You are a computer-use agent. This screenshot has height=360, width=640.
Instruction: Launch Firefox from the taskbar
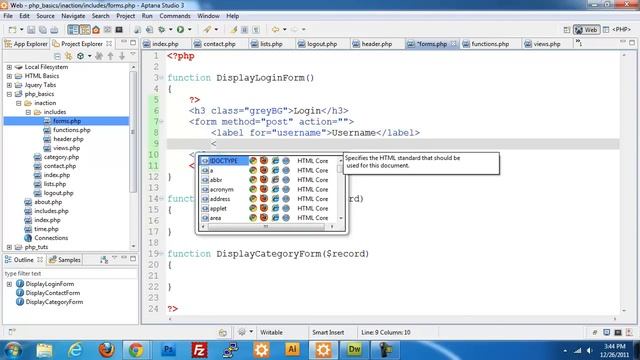coord(106,350)
